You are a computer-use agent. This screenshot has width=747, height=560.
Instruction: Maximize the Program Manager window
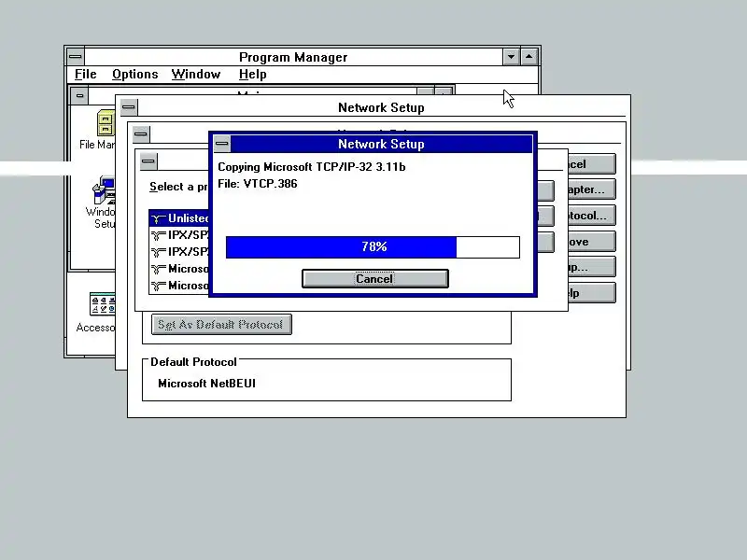click(x=529, y=57)
